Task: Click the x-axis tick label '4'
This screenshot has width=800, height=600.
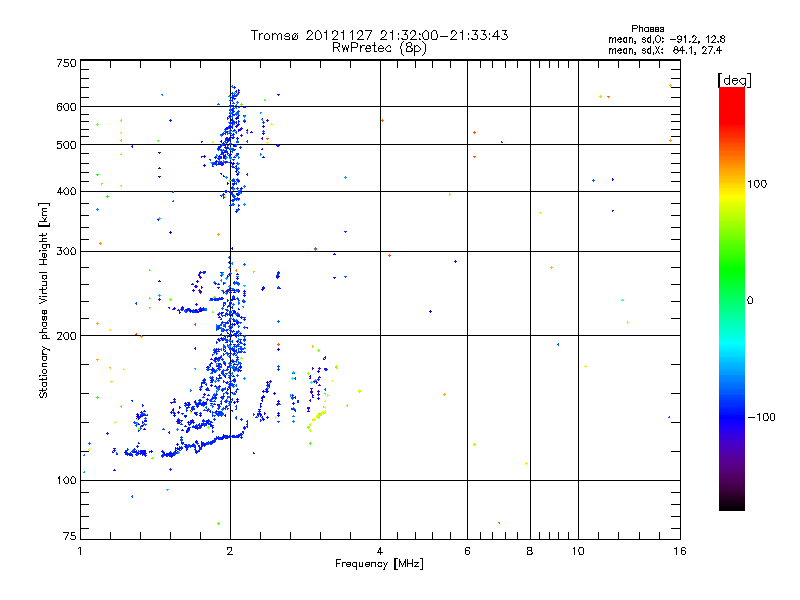Action: pyautogui.click(x=380, y=551)
